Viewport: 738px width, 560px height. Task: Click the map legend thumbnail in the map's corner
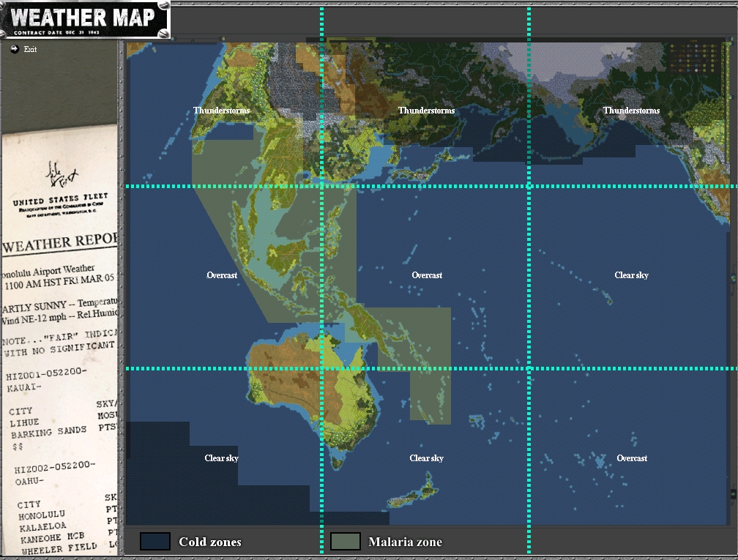694,58
